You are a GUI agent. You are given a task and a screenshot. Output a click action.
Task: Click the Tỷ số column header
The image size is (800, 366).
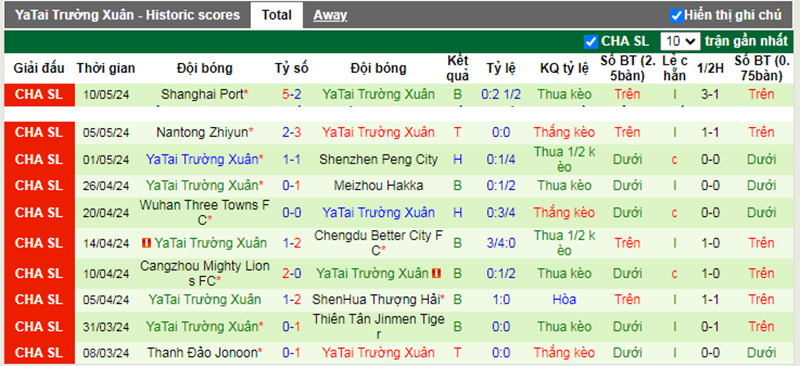(x=291, y=68)
